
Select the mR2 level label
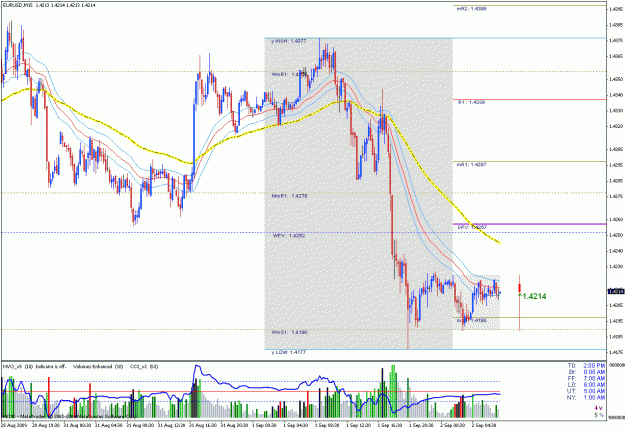pyautogui.click(x=471, y=8)
